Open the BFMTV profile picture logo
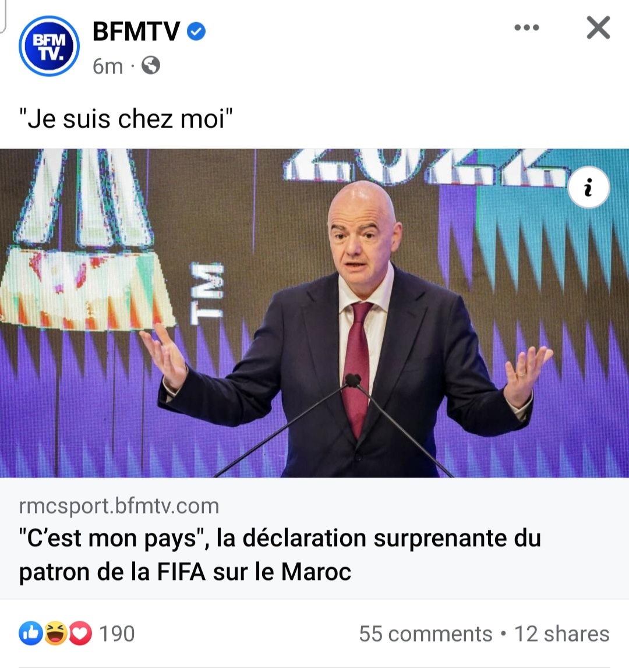 coord(49,46)
